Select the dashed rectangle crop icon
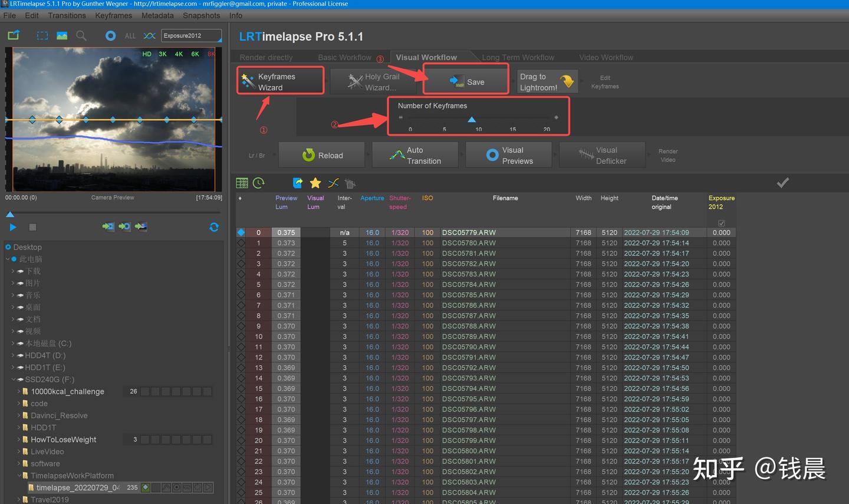 pyautogui.click(x=42, y=36)
